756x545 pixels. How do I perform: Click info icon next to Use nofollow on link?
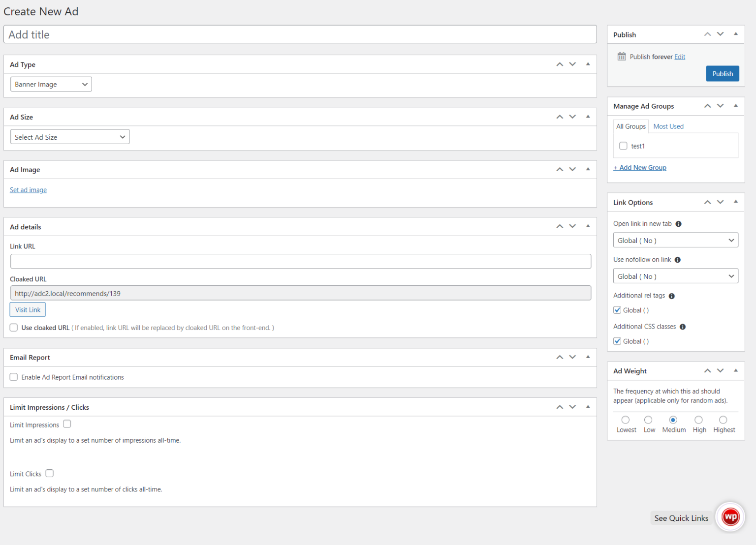point(678,259)
